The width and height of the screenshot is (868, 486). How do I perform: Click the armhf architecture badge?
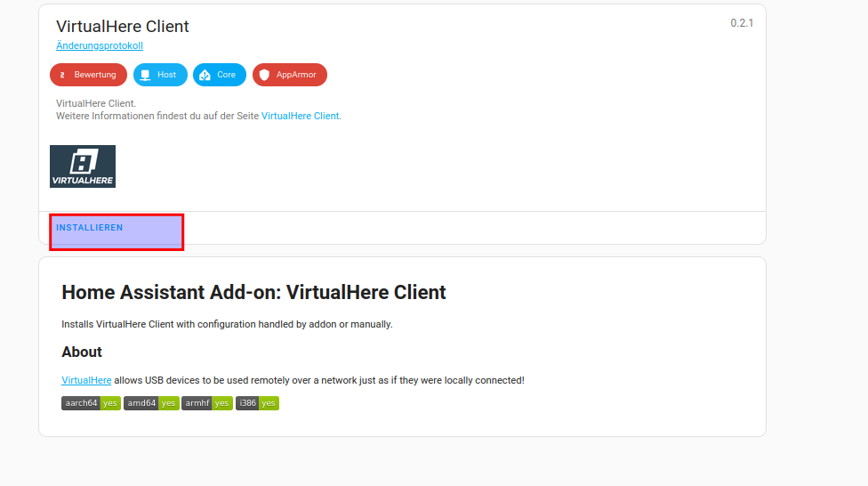coord(207,403)
